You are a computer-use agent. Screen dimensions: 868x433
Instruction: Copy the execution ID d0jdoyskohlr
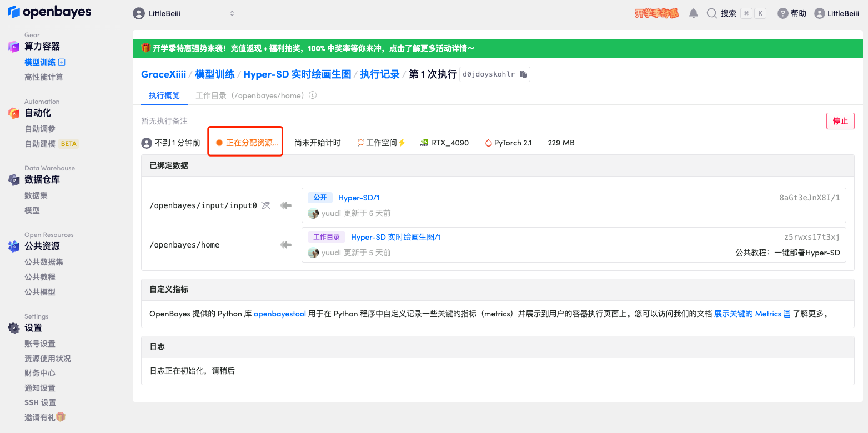click(x=523, y=74)
